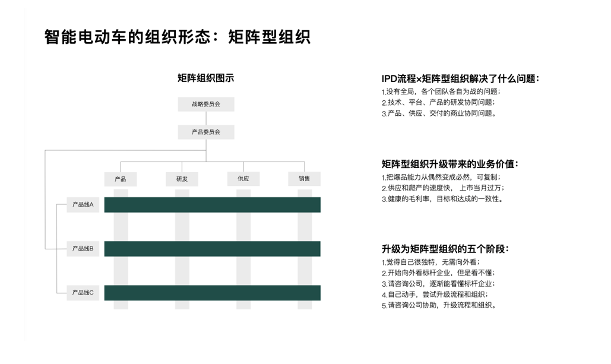This screenshot has height=364, width=611.
Task: Click the 战略委员会 box
Action: tap(206, 105)
